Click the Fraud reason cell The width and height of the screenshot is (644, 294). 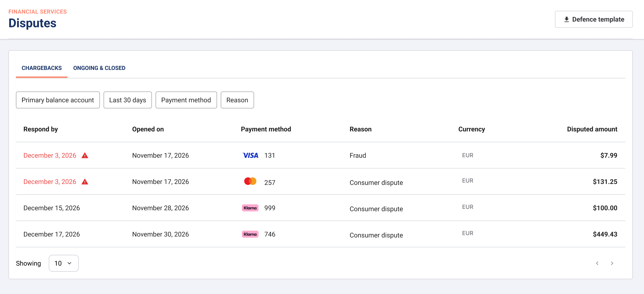[357, 155]
